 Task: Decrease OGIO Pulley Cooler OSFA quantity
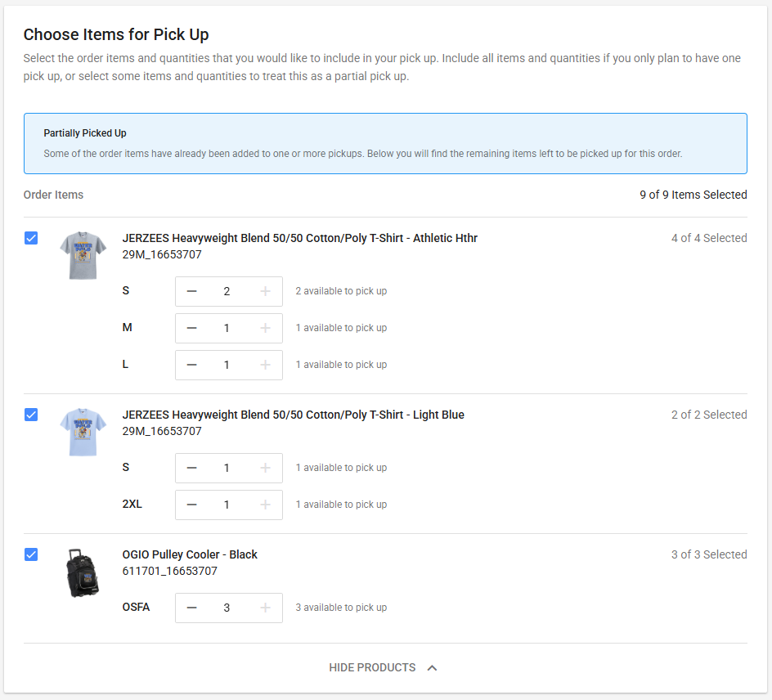pos(192,608)
